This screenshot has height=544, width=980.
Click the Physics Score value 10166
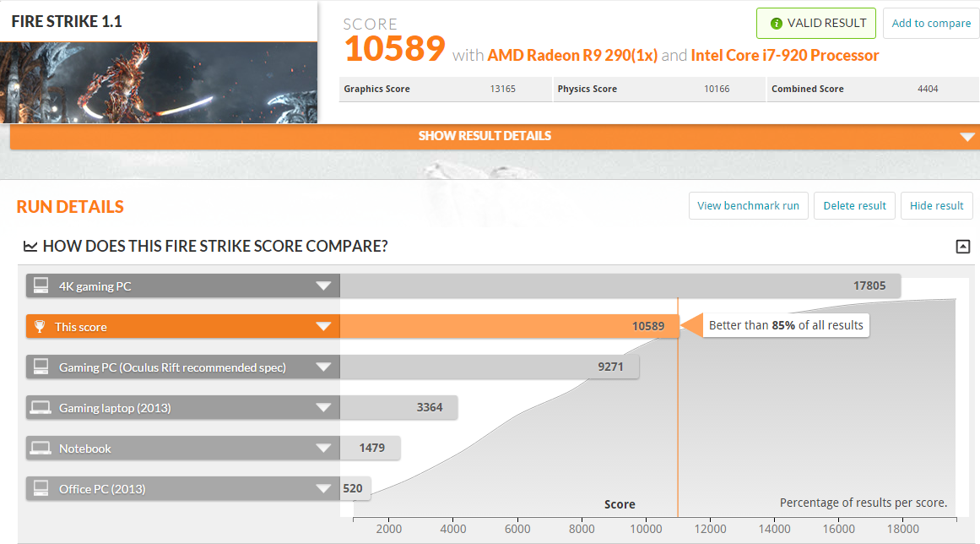(717, 89)
